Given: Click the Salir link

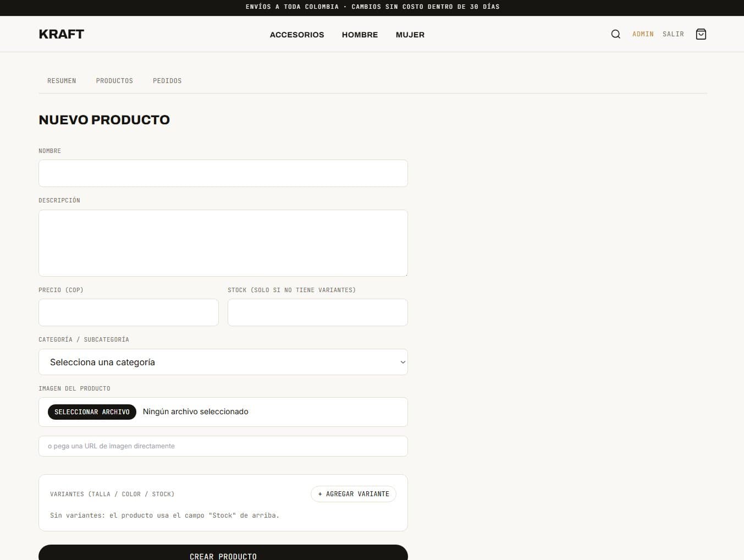Looking at the screenshot, I should coord(673,34).
